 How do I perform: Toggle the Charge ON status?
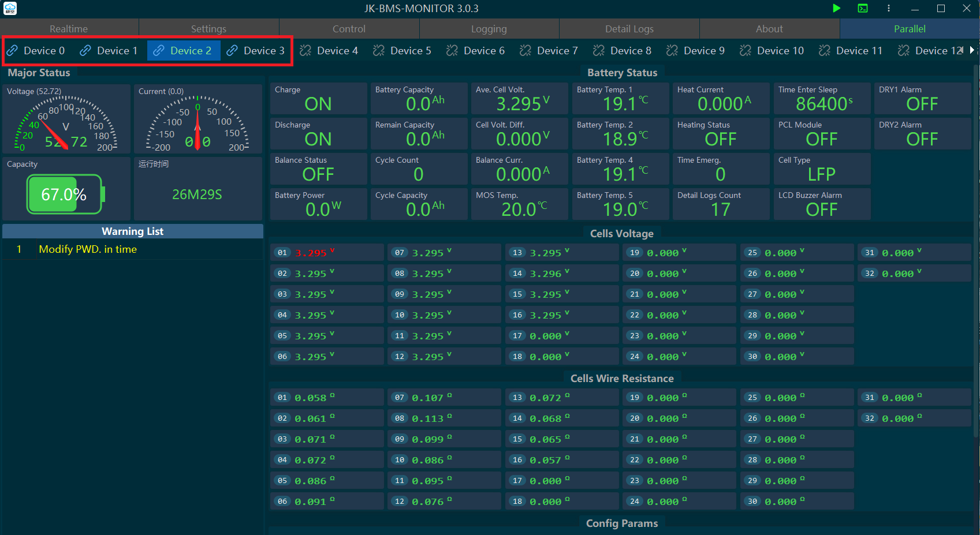click(x=318, y=104)
